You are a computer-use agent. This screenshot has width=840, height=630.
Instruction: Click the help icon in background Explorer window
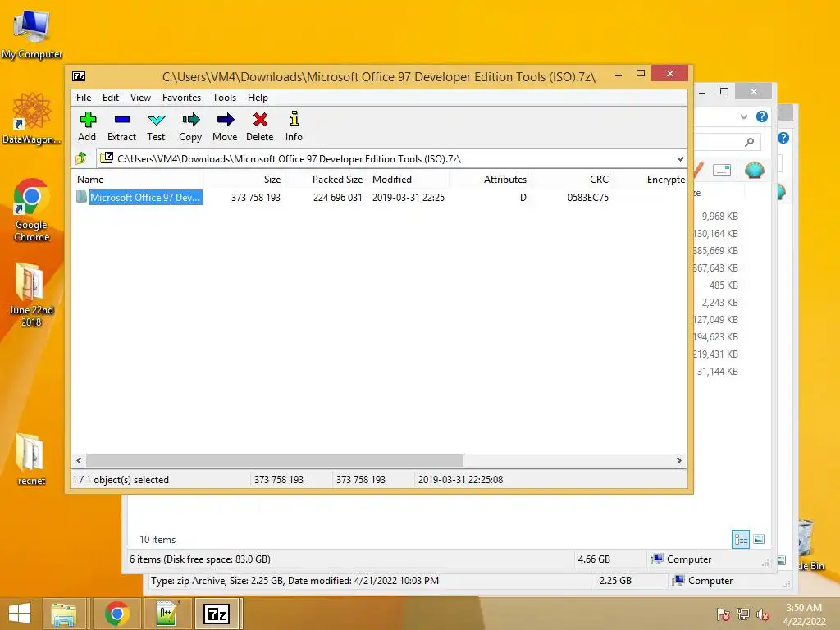pos(762,116)
